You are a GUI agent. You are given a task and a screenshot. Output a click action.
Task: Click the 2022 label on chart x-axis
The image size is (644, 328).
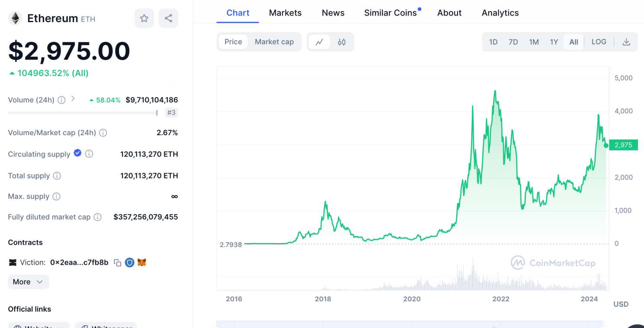coord(501,299)
